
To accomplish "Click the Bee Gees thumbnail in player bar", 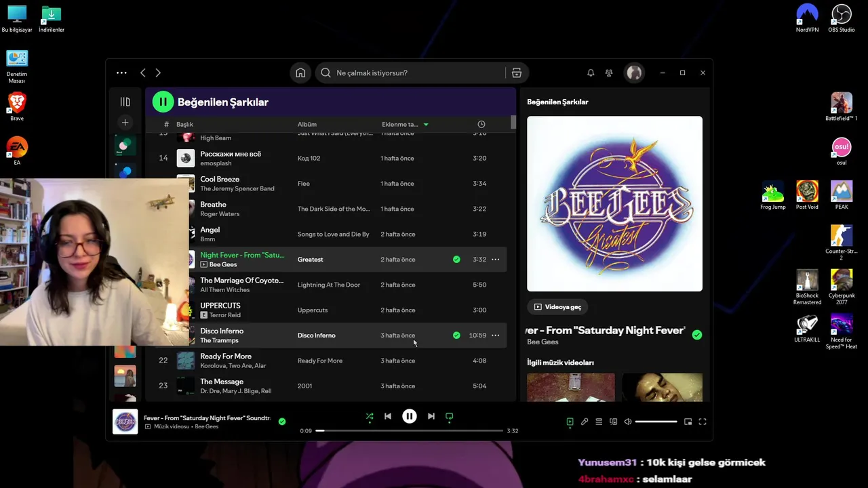I will pyautogui.click(x=125, y=422).
